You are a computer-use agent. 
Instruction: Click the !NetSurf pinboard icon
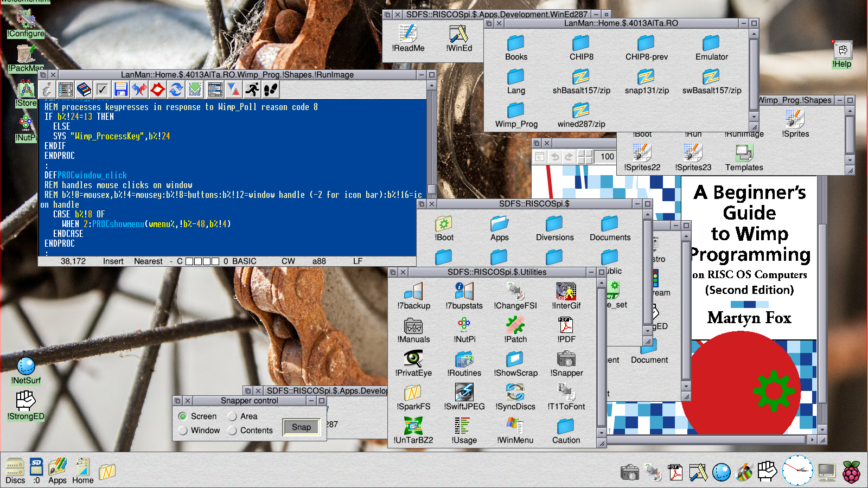coord(25,371)
